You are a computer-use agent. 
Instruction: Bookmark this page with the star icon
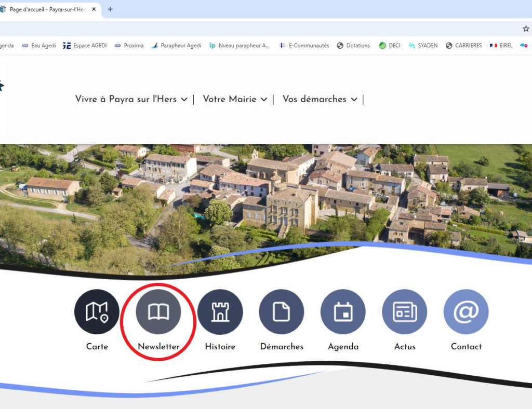point(525,29)
